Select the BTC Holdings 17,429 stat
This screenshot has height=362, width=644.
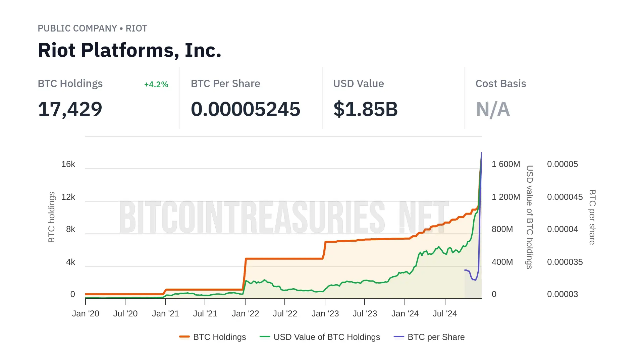(x=70, y=109)
